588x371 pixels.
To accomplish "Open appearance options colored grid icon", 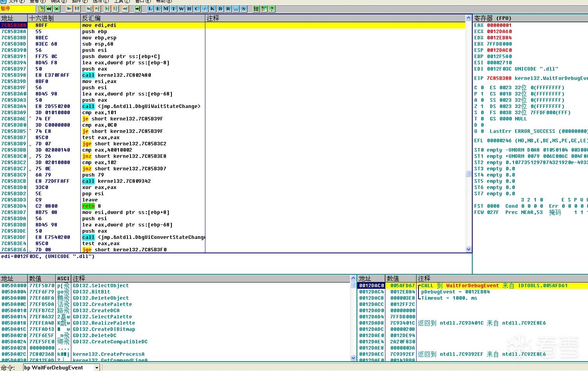I will pos(264,9).
